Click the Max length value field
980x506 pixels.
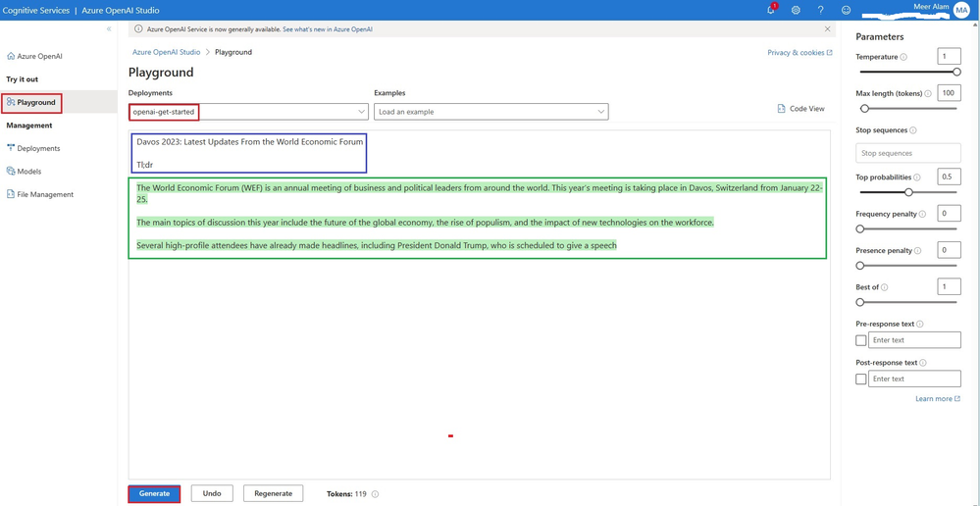tap(949, 93)
